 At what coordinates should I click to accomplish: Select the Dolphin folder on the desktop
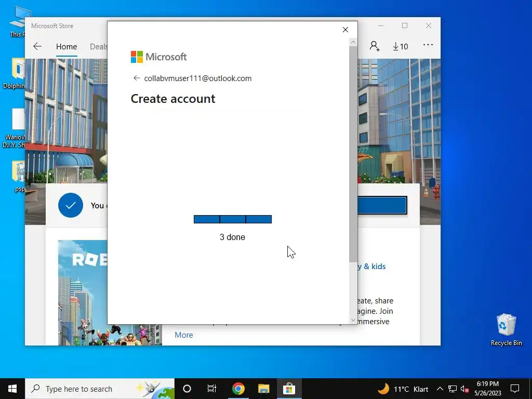point(14,73)
